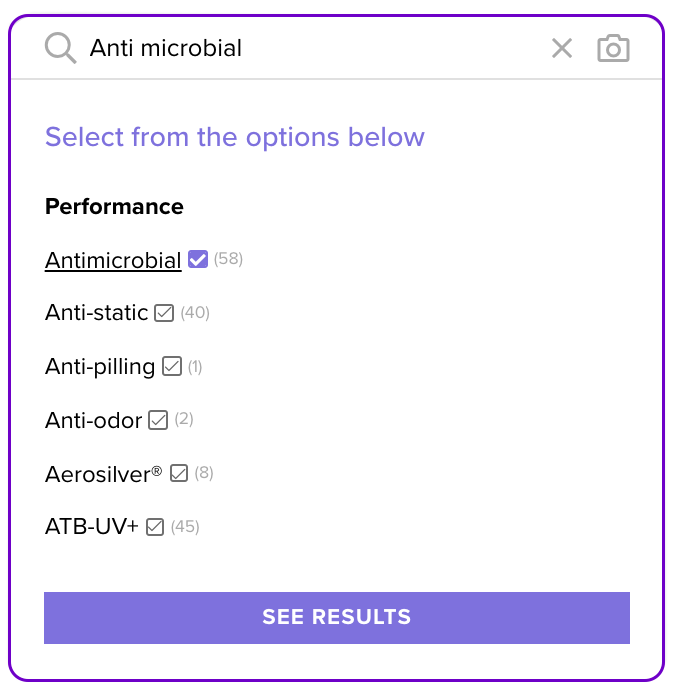Image resolution: width=674 pixels, height=696 pixels.
Task: Toggle the Aerosilver® checkbox
Action: coord(179,473)
